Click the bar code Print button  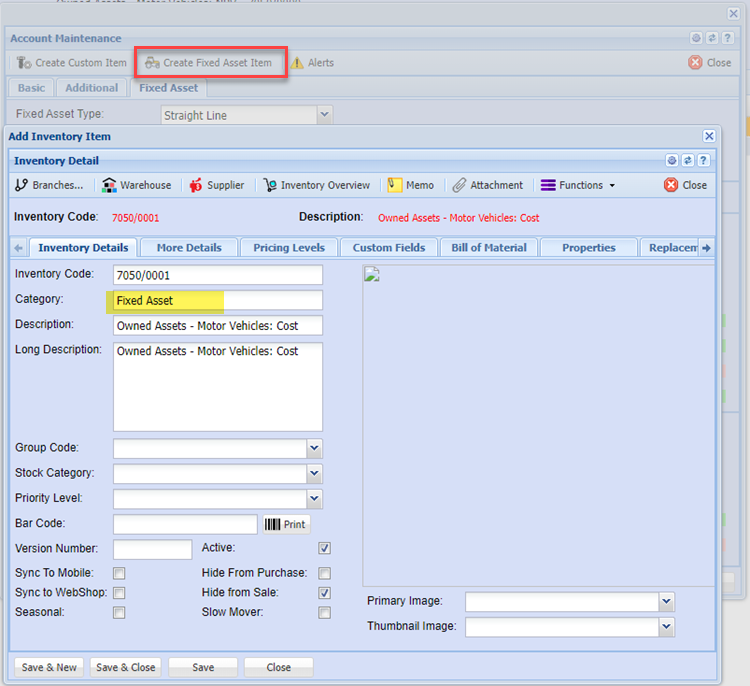[x=286, y=524]
